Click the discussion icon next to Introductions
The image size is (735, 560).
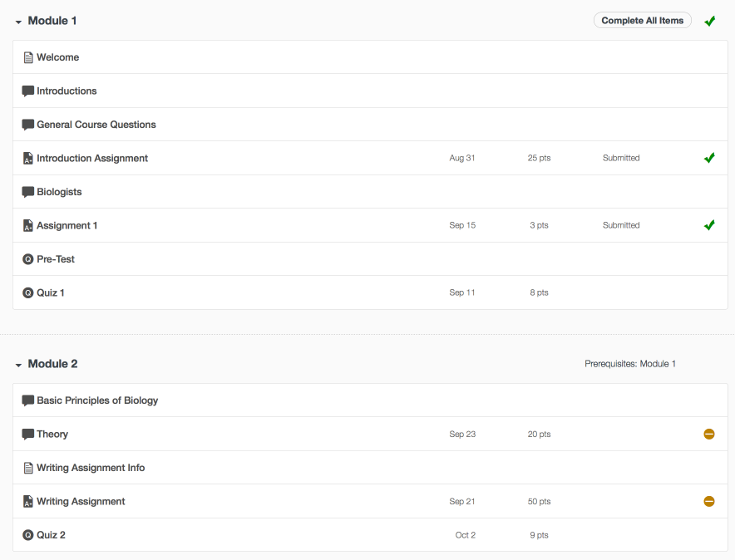(27, 91)
